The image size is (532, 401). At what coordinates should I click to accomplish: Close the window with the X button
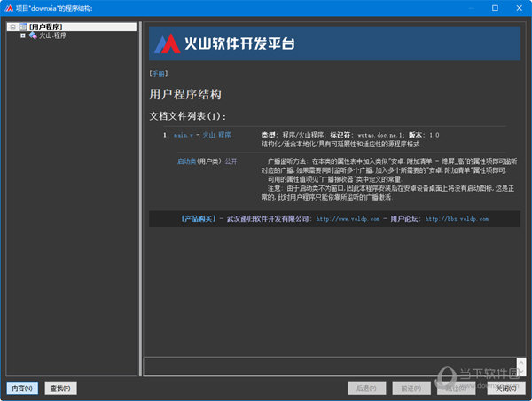click(x=519, y=8)
